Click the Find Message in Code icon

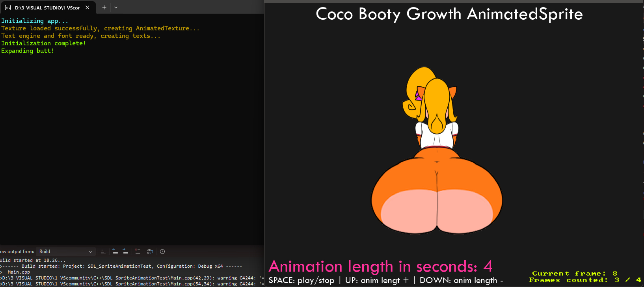(x=103, y=252)
